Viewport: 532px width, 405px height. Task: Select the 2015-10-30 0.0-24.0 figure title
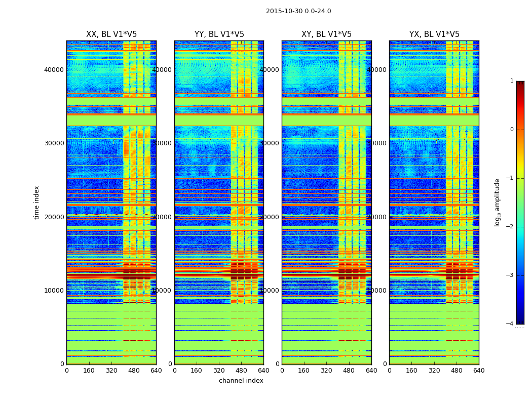coord(298,11)
